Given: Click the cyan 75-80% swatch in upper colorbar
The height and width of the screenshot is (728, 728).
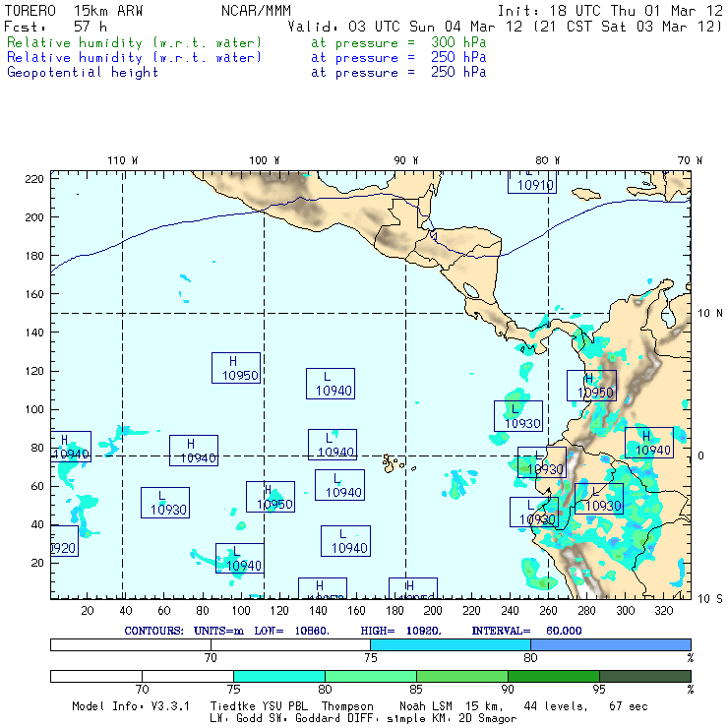Looking at the screenshot, I should (x=451, y=643).
